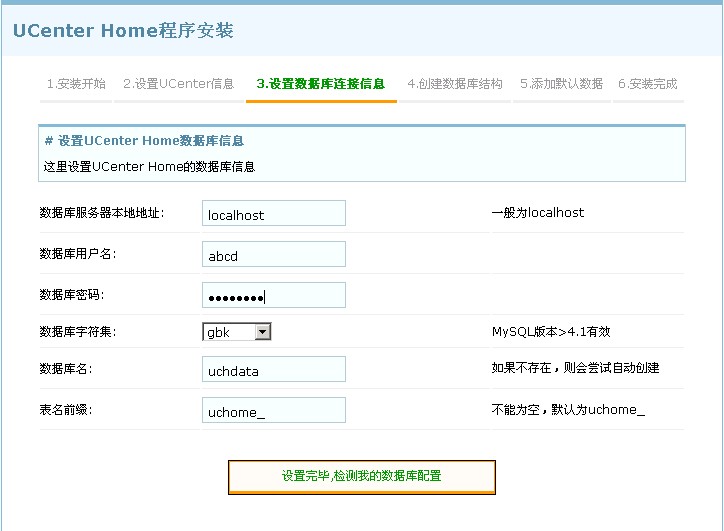This screenshot has width=724, height=531.
Task: Click the table prefix field with uchome_
Action: [x=274, y=410]
